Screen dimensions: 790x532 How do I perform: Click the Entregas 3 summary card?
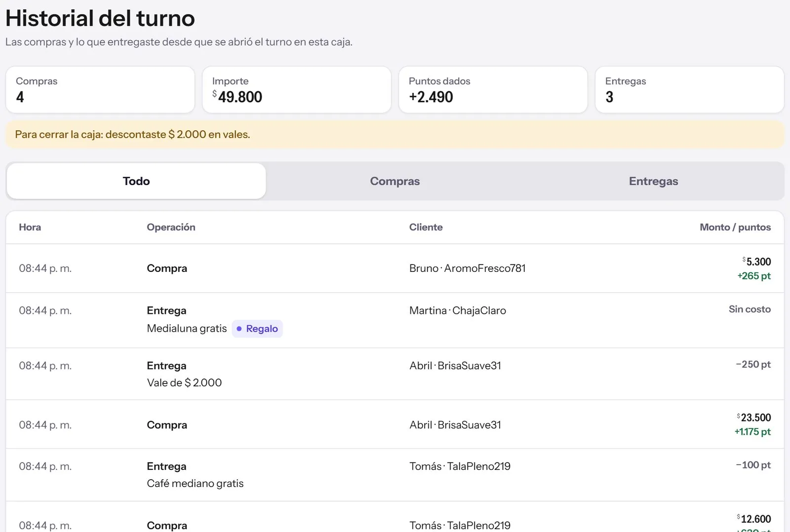[690, 90]
